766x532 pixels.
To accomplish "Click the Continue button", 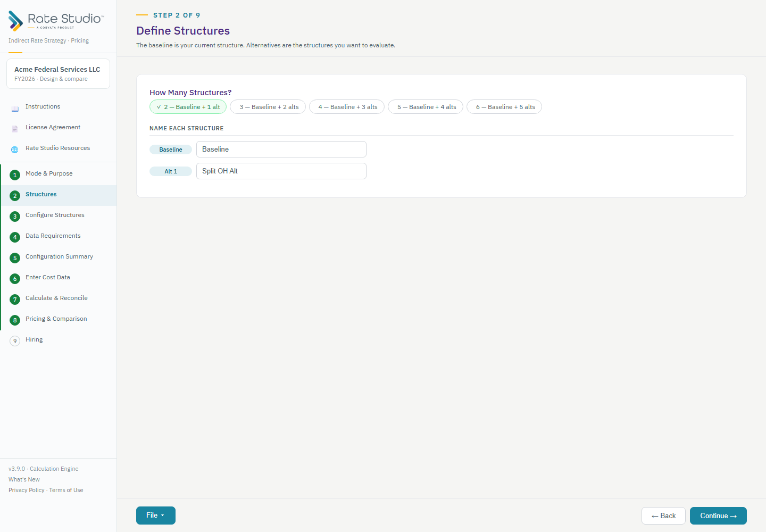I will (x=718, y=516).
